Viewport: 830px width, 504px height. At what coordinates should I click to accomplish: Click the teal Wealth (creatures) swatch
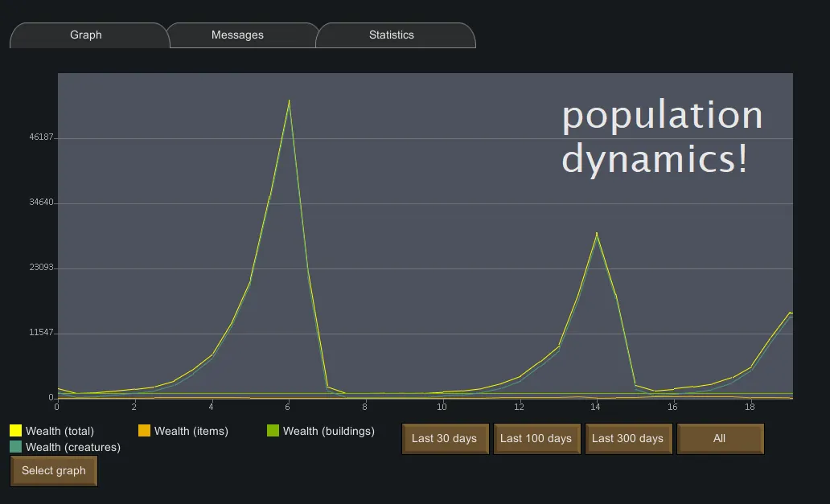click(15, 446)
